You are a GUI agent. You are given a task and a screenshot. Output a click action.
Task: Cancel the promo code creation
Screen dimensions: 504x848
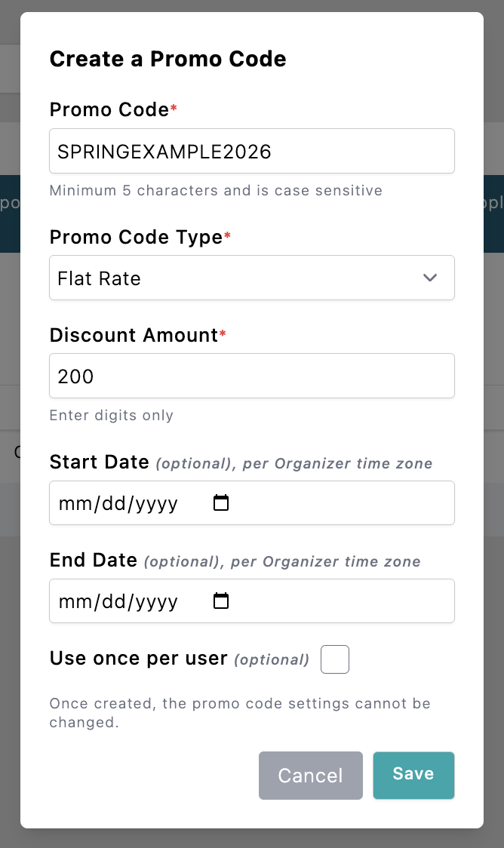(x=310, y=776)
